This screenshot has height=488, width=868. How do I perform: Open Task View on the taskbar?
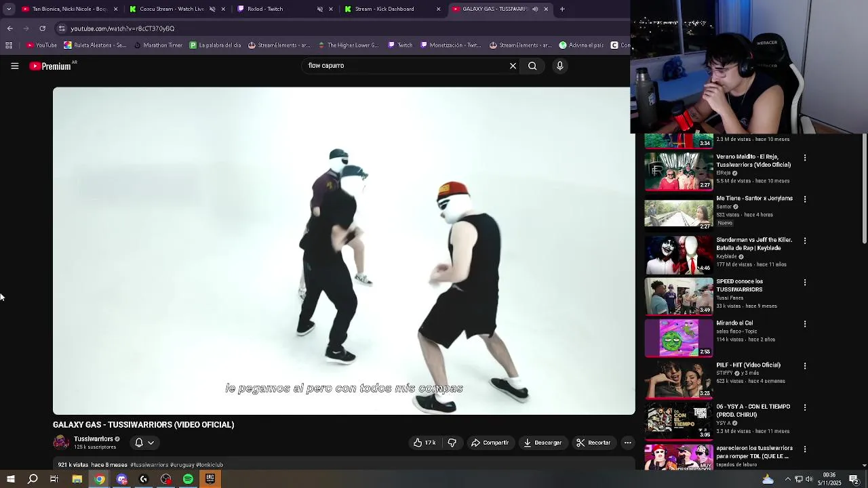pos(54,479)
